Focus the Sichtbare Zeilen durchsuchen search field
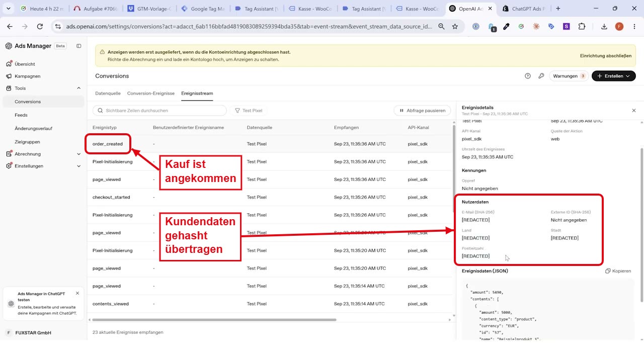644x362 pixels. 159,111
